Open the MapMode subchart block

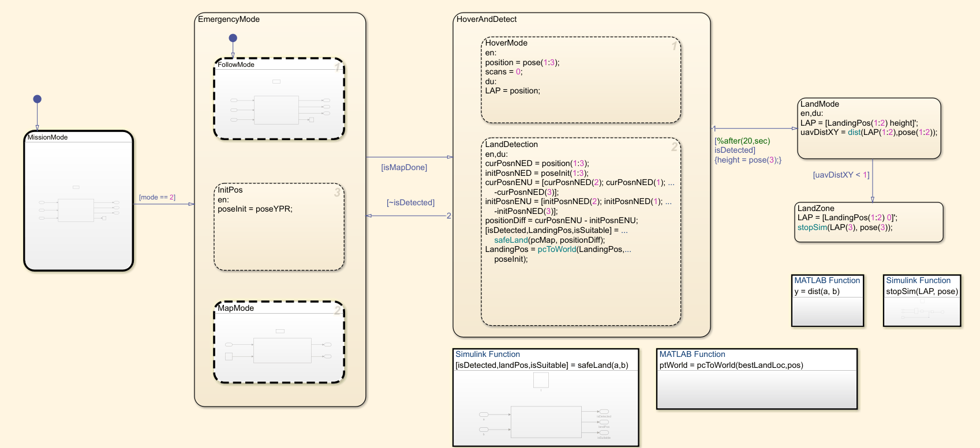click(x=279, y=342)
